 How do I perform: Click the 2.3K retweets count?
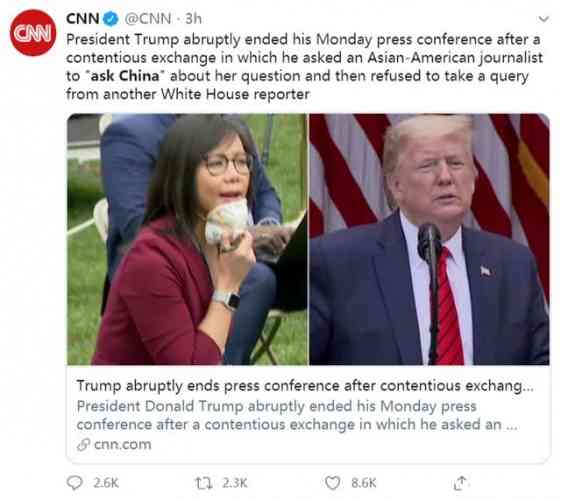(235, 483)
